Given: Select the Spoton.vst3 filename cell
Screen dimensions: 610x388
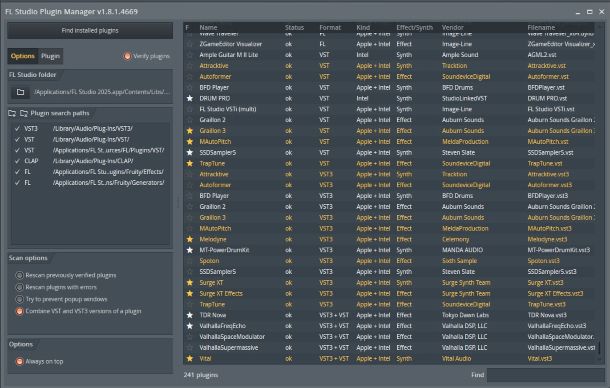Looking at the screenshot, I should tap(543, 261).
